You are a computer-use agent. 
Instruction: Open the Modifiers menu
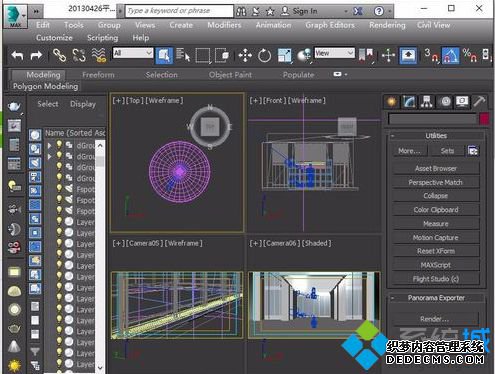tap(224, 25)
